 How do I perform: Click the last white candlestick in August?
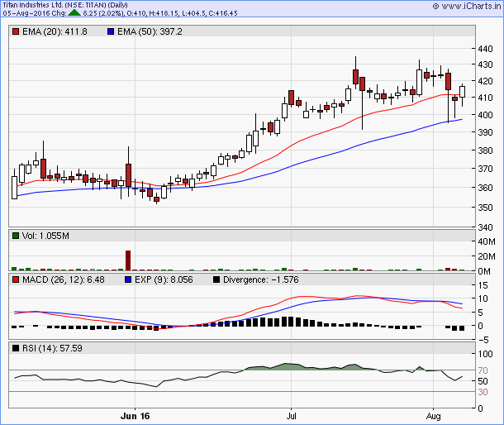(462, 92)
